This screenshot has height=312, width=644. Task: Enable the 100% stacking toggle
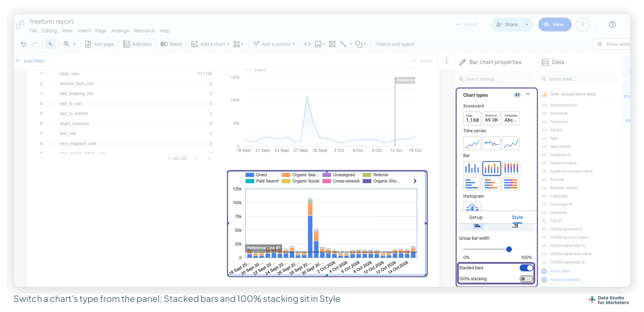pyautogui.click(x=526, y=279)
